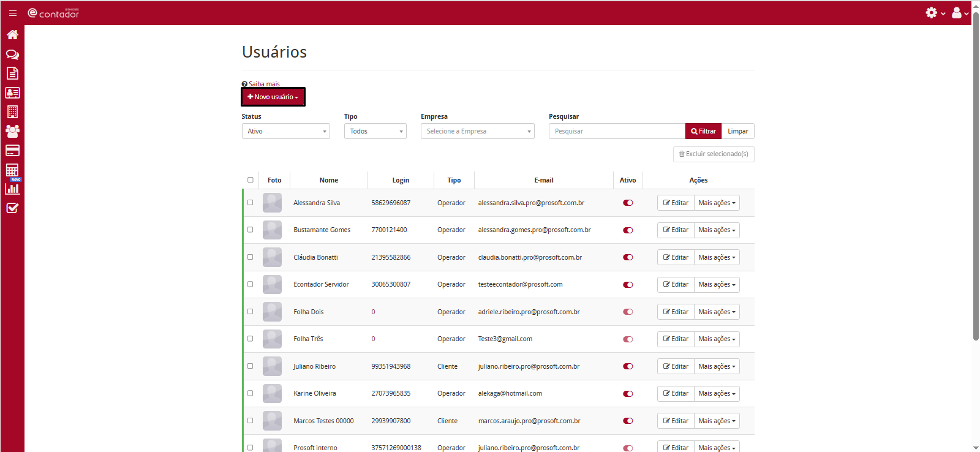Open the Tipo dropdown showing Todos
The image size is (980, 452).
click(x=375, y=131)
